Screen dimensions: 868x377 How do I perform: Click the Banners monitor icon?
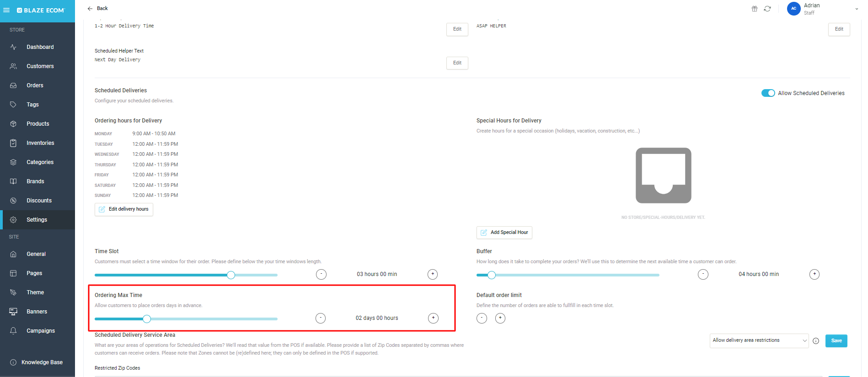[x=13, y=312]
